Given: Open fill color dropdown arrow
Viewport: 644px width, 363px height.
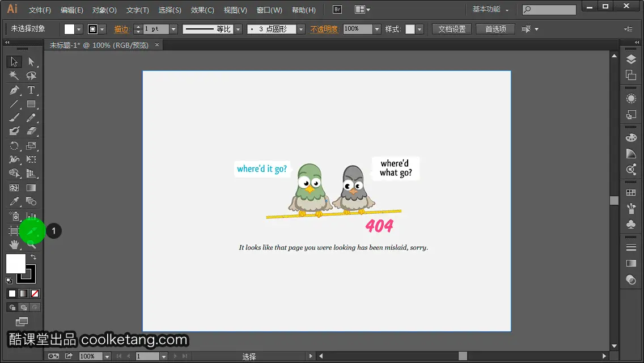Looking at the screenshot, I should point(79,29).
